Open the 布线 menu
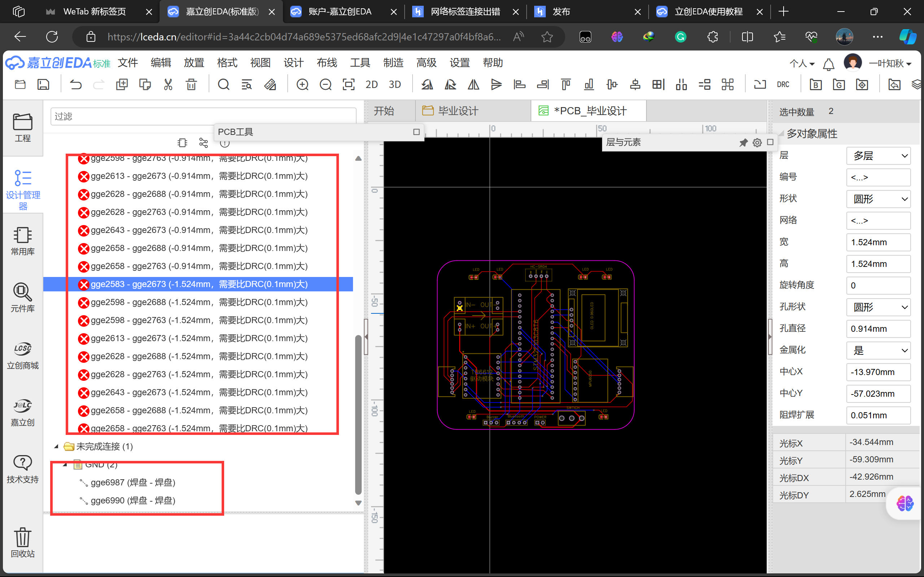This screenshot has height=577, width=924. point(326,63)
